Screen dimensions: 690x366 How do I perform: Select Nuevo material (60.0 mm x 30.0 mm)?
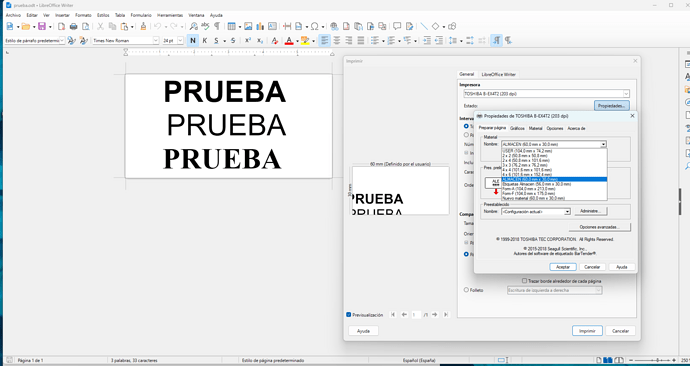click(x=554, y=198)
